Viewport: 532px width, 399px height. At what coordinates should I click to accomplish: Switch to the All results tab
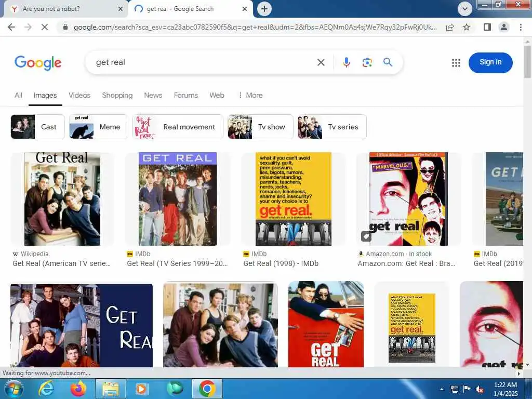point(18,96)
